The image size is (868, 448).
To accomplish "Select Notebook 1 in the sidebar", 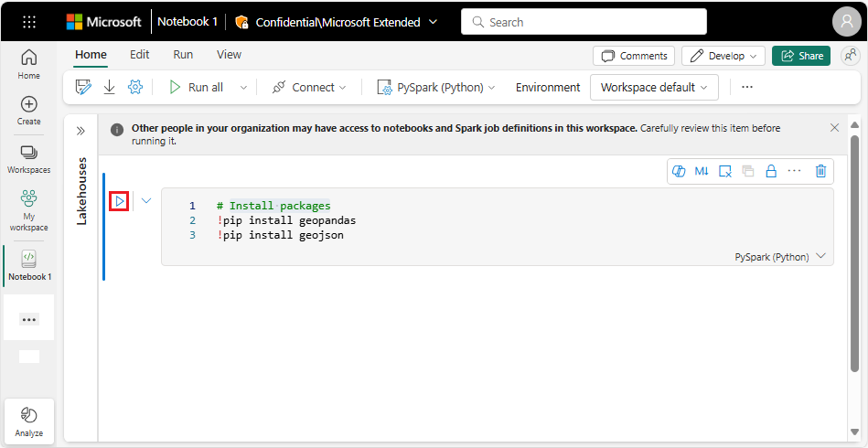I will (28, 265).
